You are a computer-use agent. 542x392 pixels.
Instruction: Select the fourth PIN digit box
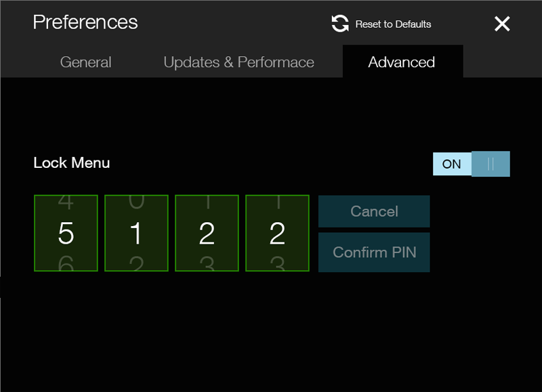click(x=277, y=234)
